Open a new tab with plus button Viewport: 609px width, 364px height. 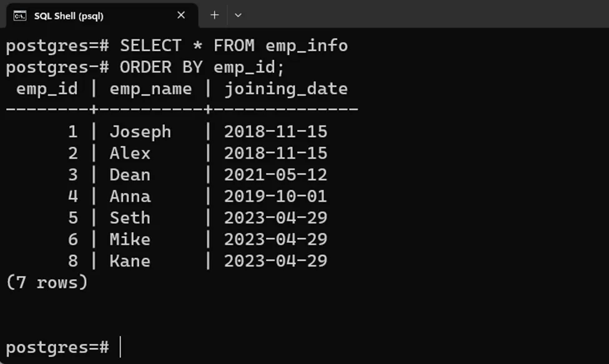click(x=214, y=15)
